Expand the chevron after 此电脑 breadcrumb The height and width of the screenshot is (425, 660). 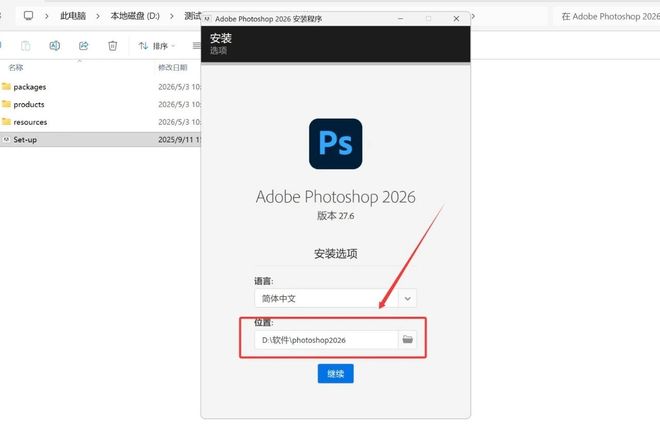tap(98, 16)
